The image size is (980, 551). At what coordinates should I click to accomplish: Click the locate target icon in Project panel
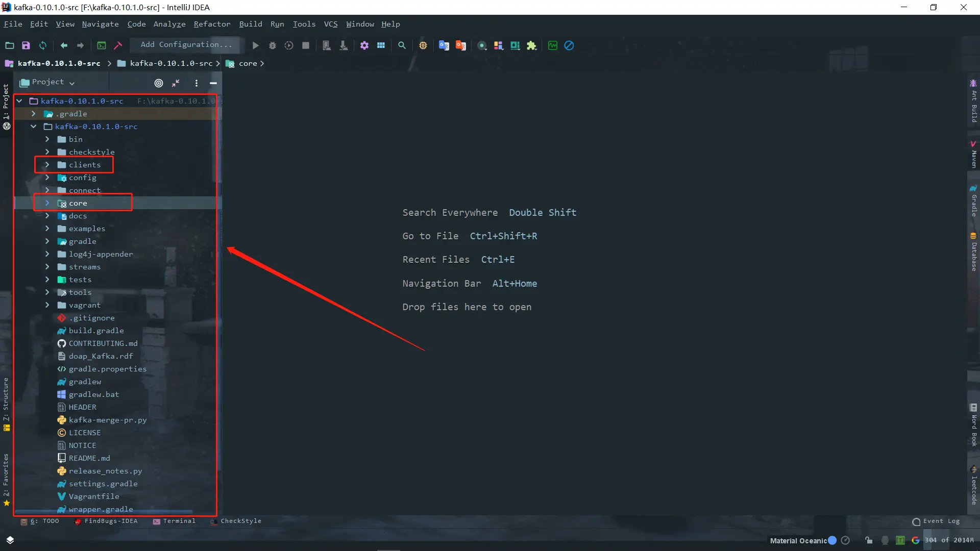[159, 83]
